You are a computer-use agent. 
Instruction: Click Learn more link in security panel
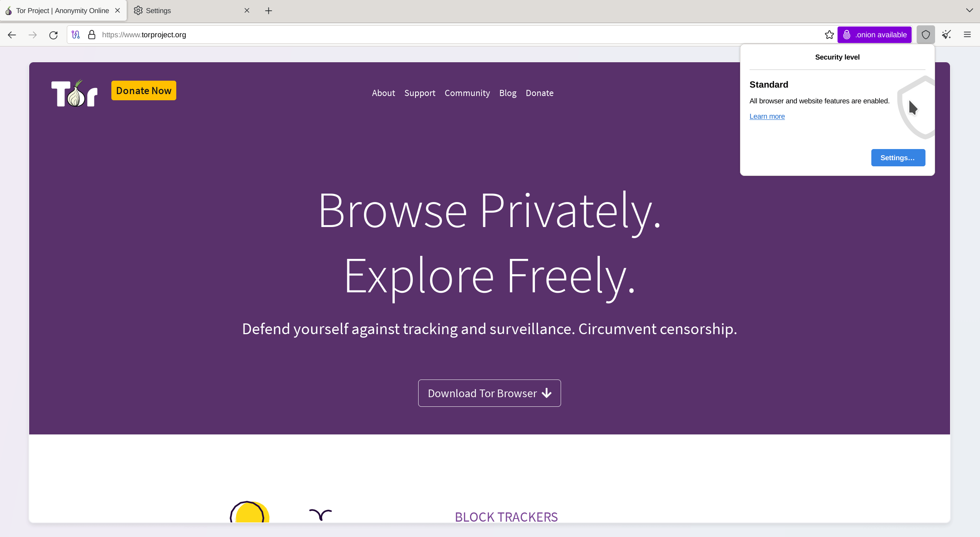(766, 116)
